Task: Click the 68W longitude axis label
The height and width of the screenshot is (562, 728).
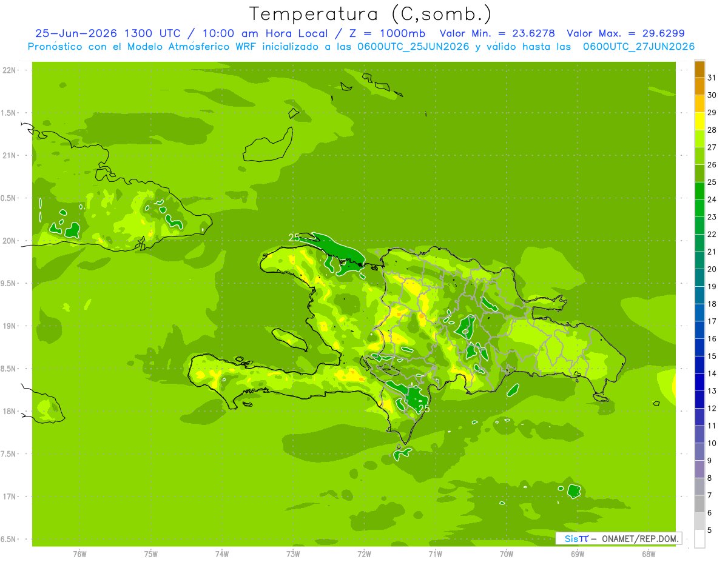Action: (649, 554)
